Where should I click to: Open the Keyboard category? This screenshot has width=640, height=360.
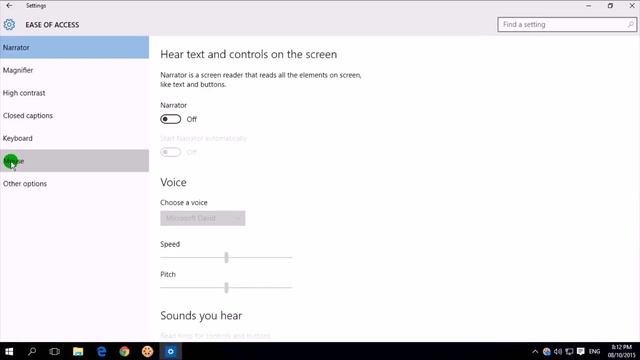click(x=74, y=138)
